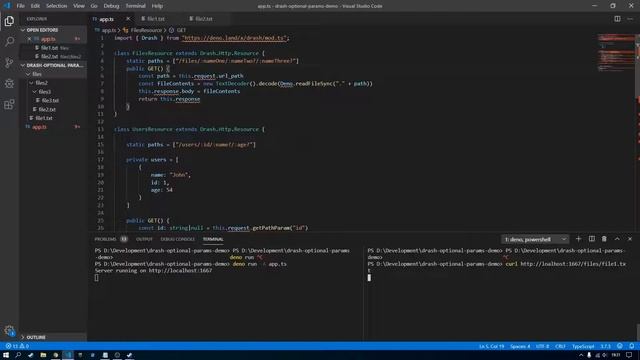
Task: Open the File menu
Action: point(21,6)
